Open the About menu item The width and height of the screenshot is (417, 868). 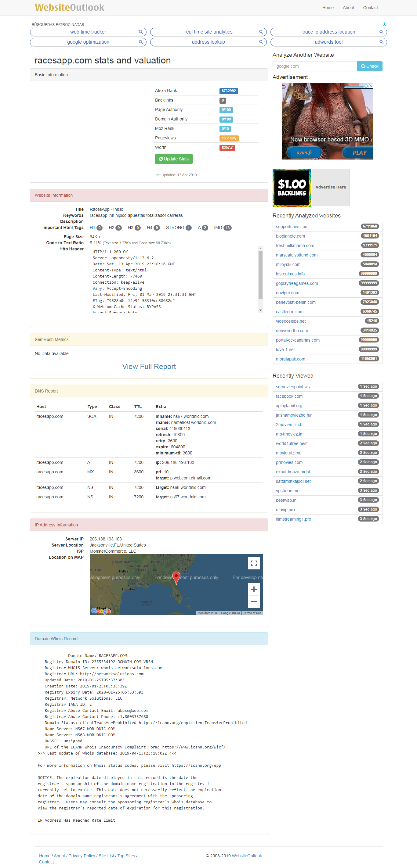click(348, 8)
